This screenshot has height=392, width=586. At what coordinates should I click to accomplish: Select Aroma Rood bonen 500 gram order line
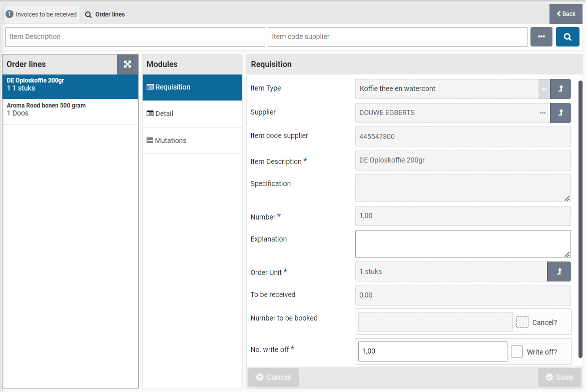70,109
